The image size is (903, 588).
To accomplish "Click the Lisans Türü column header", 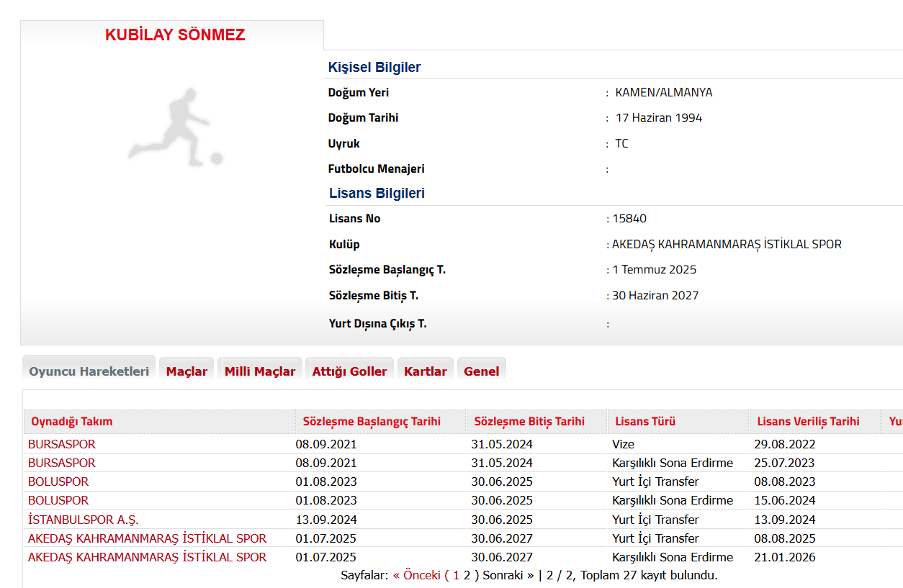I will pyautogui.click(x=645, y=422).
